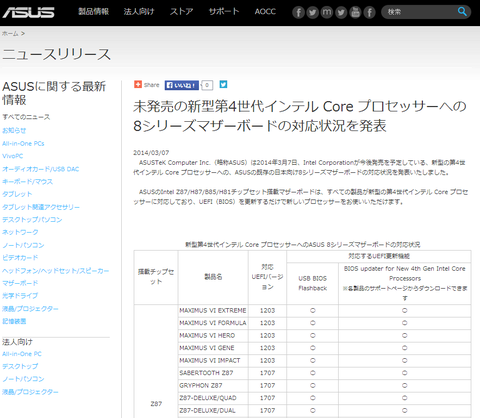The width and height of the screenshot is (480, 418).
Task: Click the MAXIMUS VI EXTREME table cell
Action: [x=213, y=311]
